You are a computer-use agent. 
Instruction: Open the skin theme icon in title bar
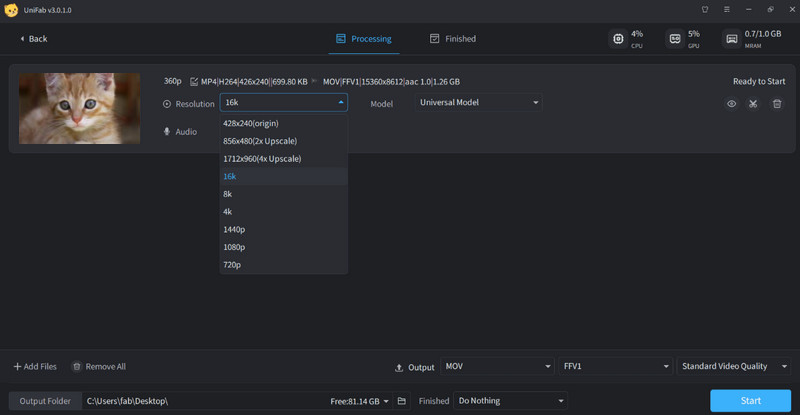pyautogui.click(x=706, y=10)
